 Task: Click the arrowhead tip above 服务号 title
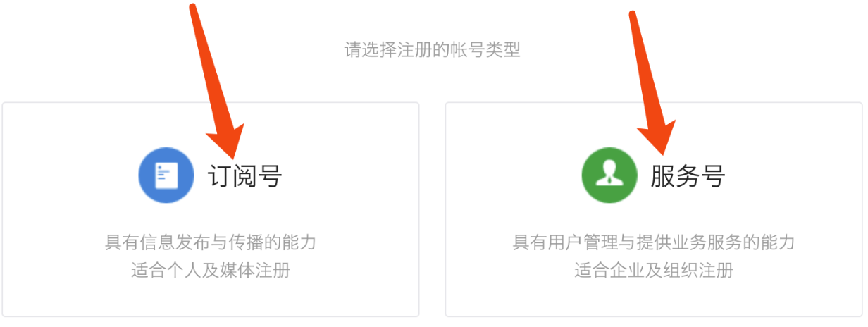(x=663, y=152)
